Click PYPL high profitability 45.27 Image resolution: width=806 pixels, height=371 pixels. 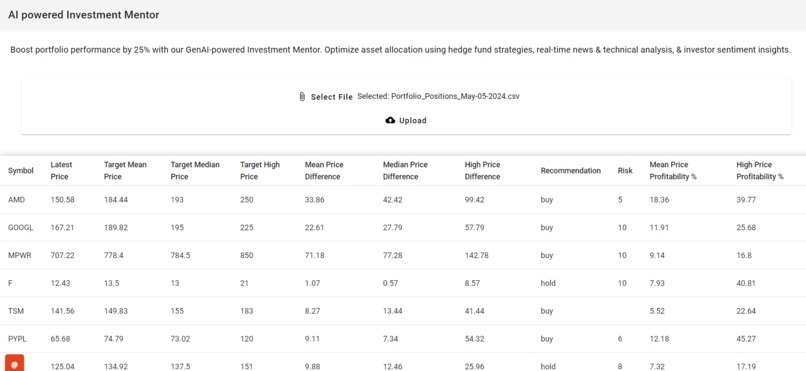[746, 339]
